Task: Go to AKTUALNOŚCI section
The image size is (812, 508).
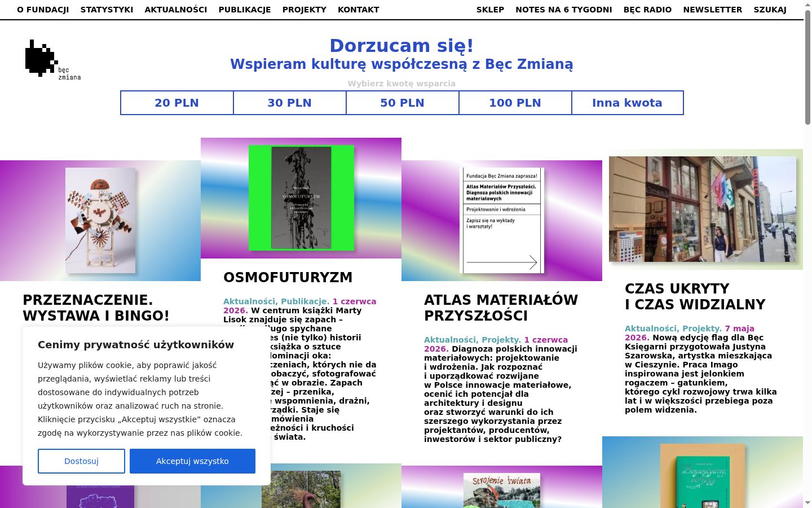Action: (176, 10)
